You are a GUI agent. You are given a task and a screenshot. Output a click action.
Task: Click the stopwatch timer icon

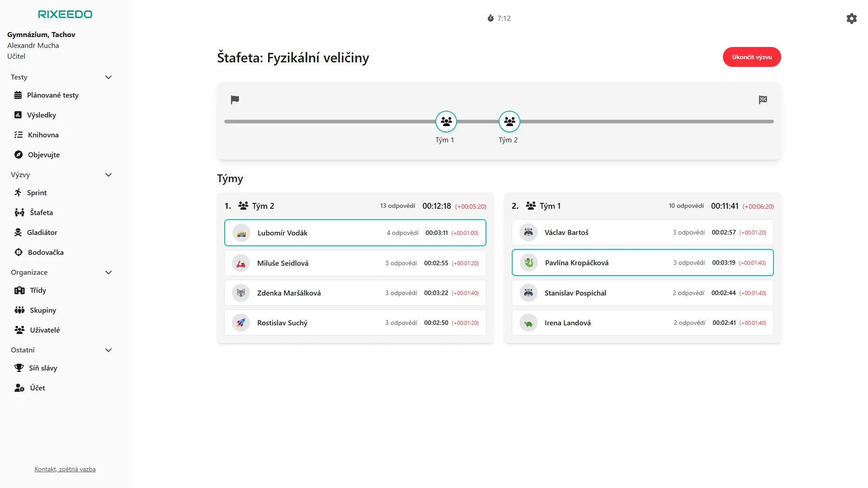pyautogui.click(x=491, y=19)
